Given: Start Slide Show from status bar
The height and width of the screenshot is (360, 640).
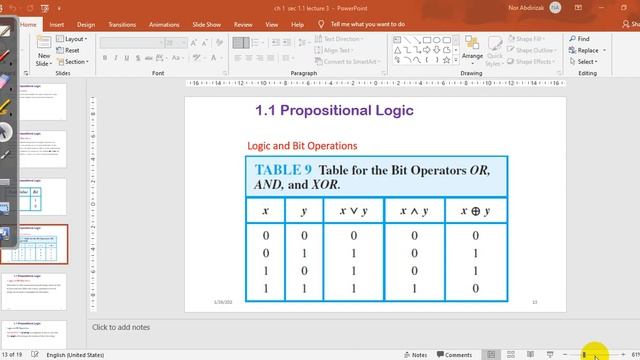Looking at the screenshot, I should 550,354.
